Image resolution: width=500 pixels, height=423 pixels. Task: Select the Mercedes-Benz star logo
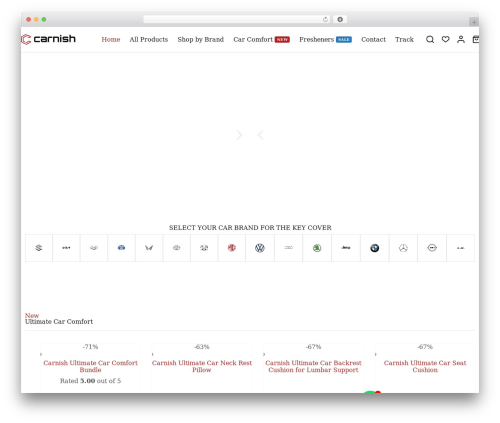point(403,248)
